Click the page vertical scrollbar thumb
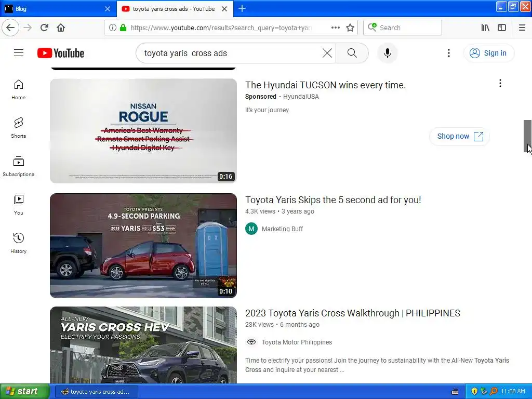 click(527, 136)
